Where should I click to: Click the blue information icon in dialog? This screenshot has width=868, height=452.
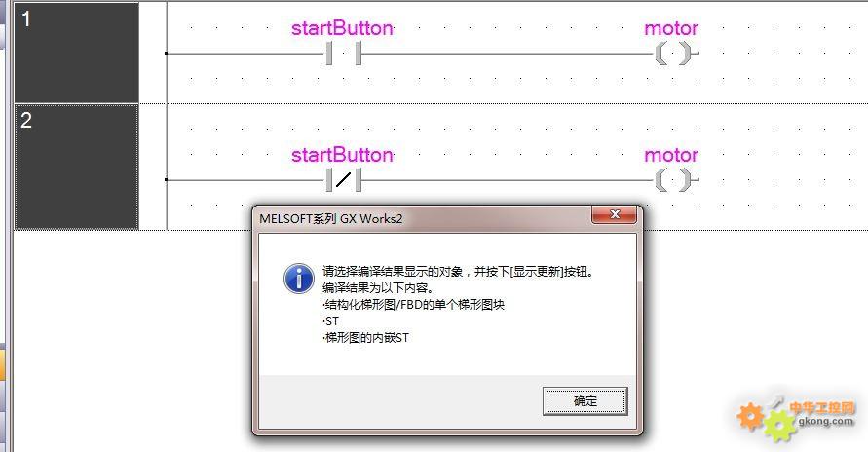point(299,279)
